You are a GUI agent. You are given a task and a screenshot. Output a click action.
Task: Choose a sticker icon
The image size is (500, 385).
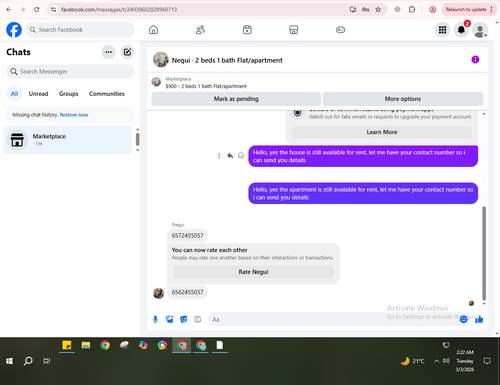pos(184,319)
